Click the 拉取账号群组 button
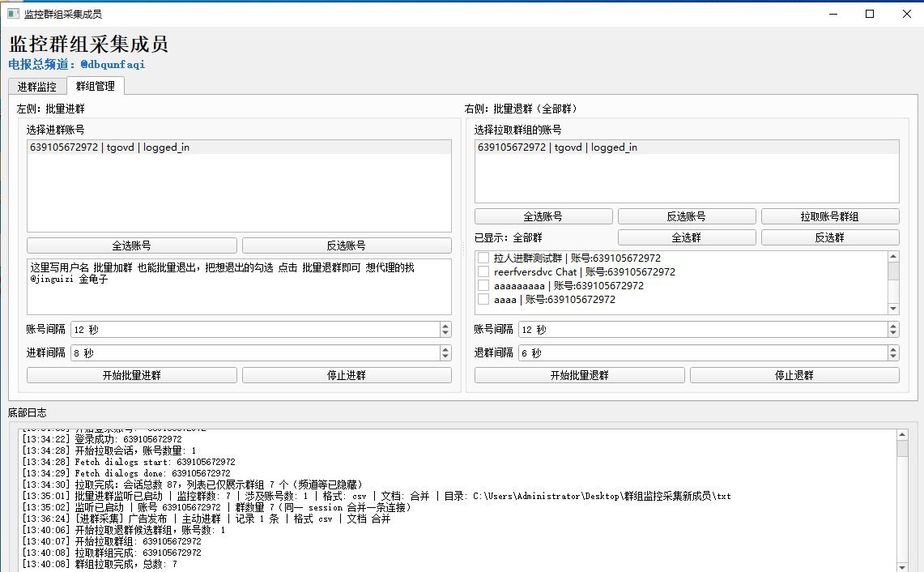This screenshot has height=572, width=924. click(x=829, y=216)
